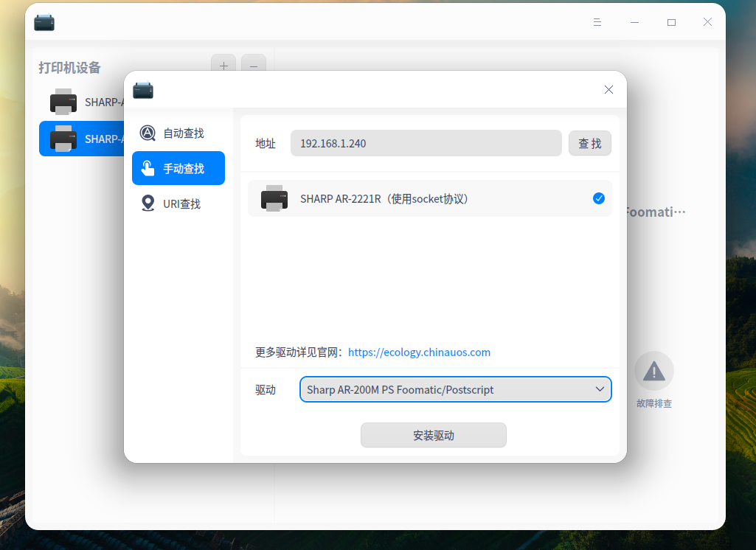Click the 查找 search button

pyautogui.click(x=589, y=143)
